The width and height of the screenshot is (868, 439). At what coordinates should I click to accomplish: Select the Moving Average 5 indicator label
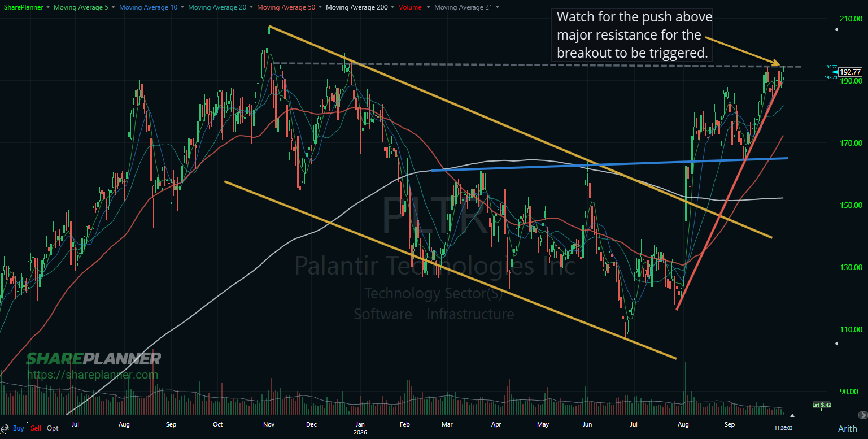click(81, 7)
